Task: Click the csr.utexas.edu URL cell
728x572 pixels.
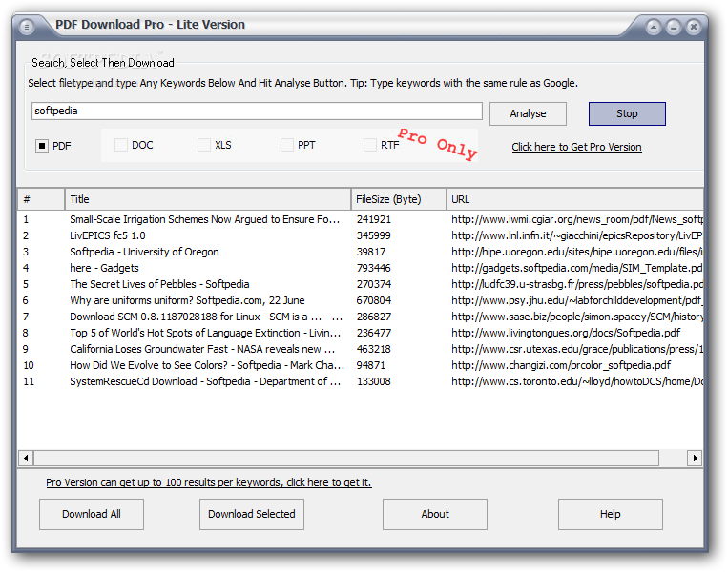Action: pos(577,349)
